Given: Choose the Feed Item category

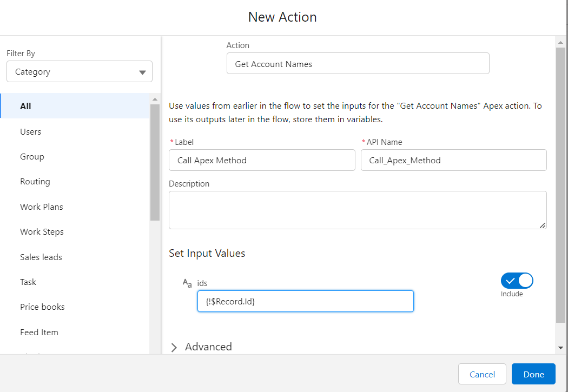Looking at the screenshot, I should pyautogui.click(x=39, y=332).
